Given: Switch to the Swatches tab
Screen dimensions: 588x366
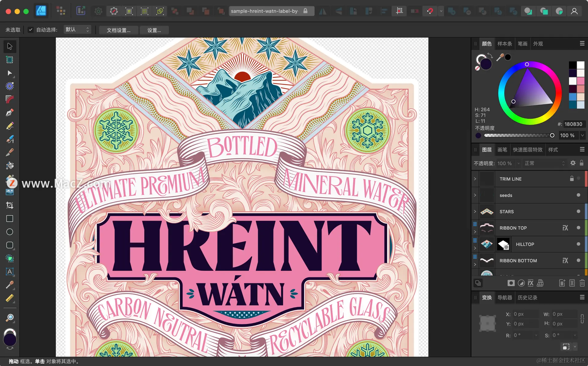Looking at the screenshot, I should (504, 44).
